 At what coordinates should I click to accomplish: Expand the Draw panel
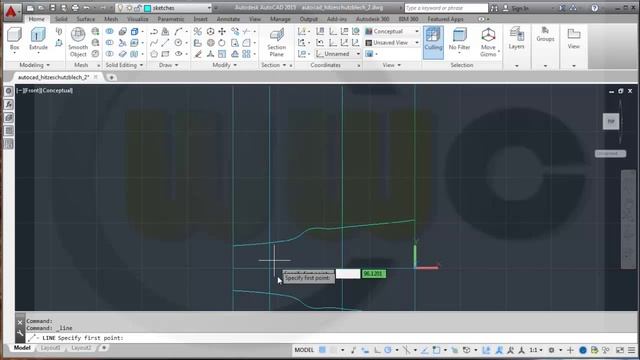pyautogui.click(x=169, y=65)
